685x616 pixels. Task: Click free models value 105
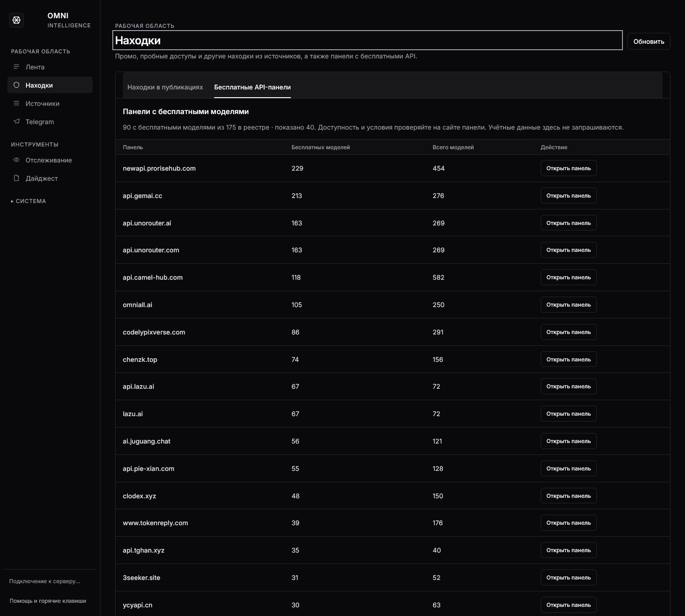(297, 305)
